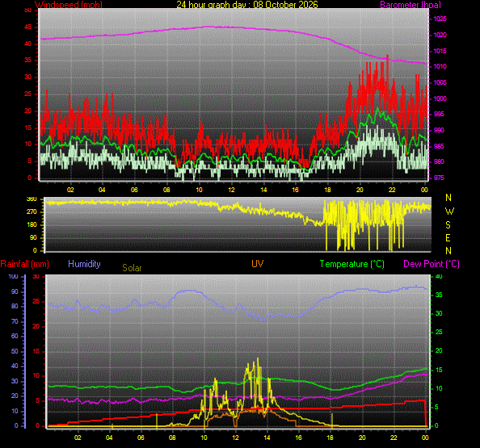
Task: Click the 90 wind direction axis value
Action: coord(33,237)
